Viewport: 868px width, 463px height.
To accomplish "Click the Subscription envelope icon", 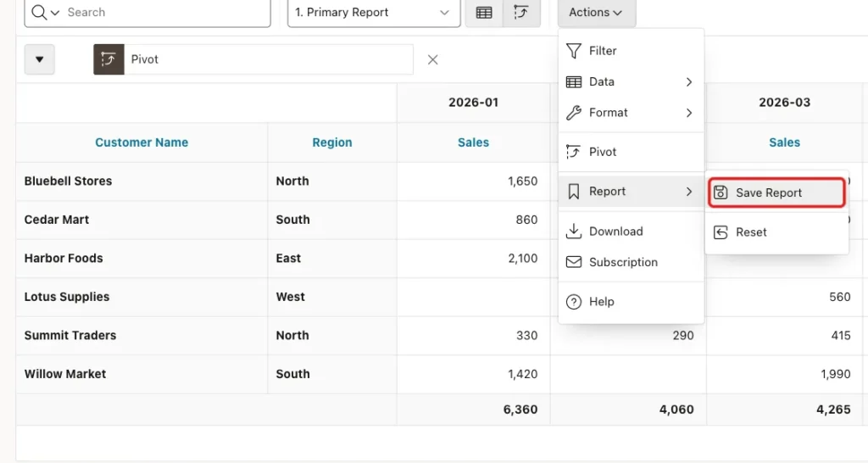I will click(x=574, y=262).
